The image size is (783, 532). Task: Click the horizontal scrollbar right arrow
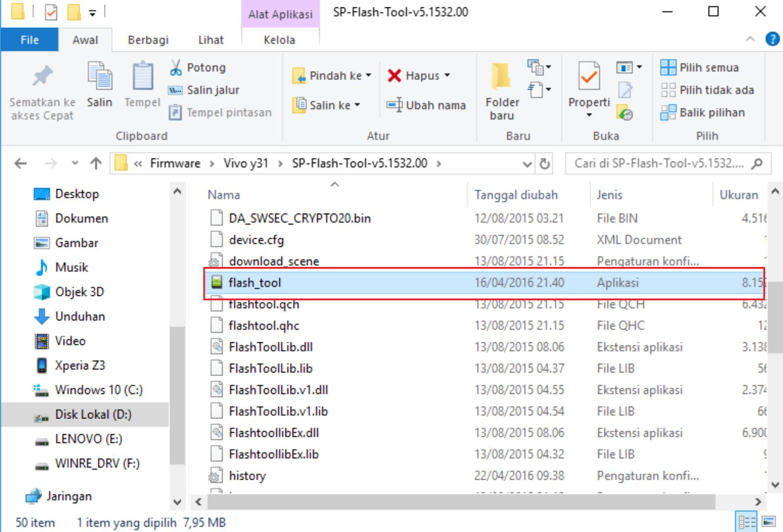[x=758, y=502]
